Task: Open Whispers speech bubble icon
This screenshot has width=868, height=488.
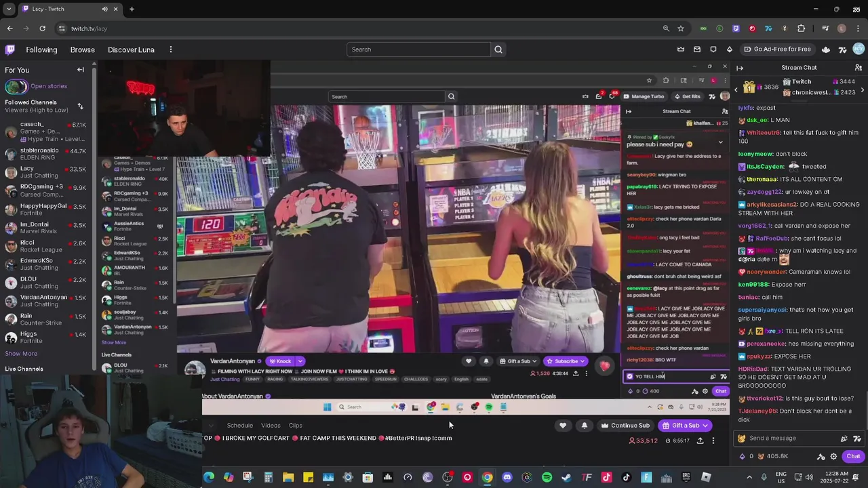Action: (x=713, y=49)
